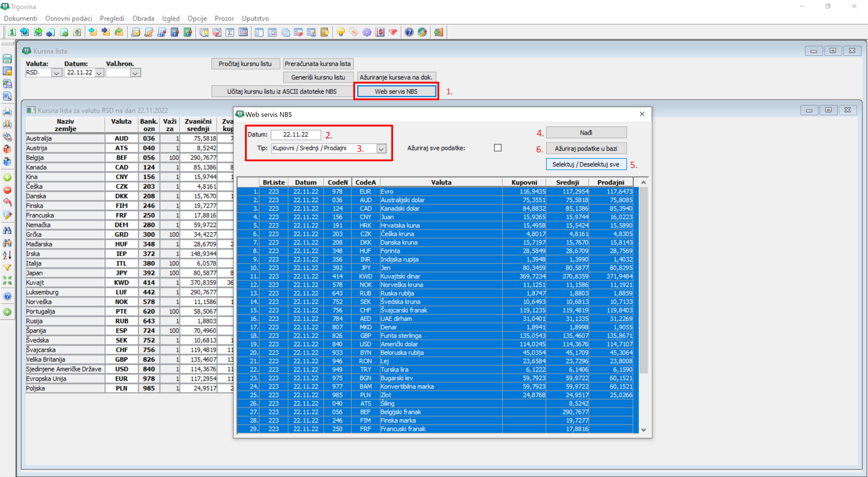Click Ažuriraj podatke u bazi button
The width and height of the screenshot is (868, 477).
(586, 149)
